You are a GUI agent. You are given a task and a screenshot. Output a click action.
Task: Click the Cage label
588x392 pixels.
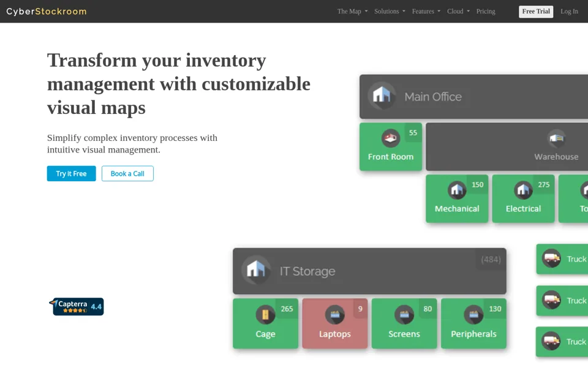pos(265,334)
